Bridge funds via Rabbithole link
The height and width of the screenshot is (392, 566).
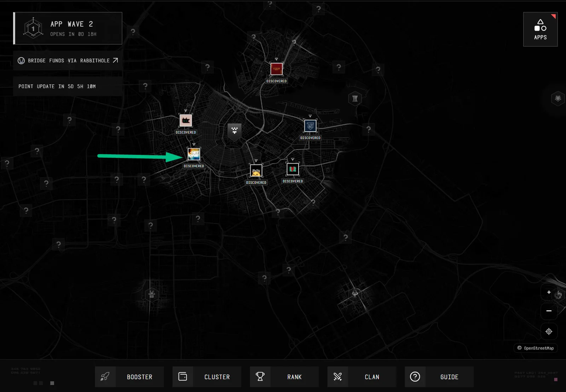tap(68, 60)
